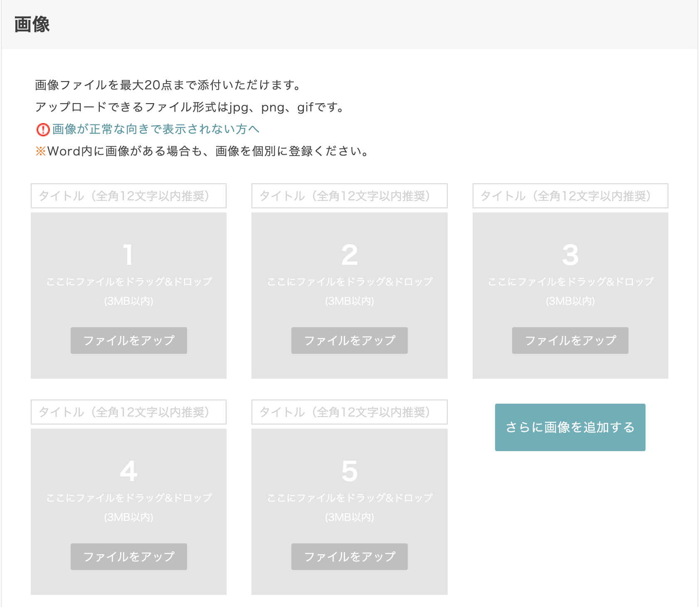This screenshot has height=607, width=700.
Task: Click the 画像 section heading
Action: [x=32, y=25]
